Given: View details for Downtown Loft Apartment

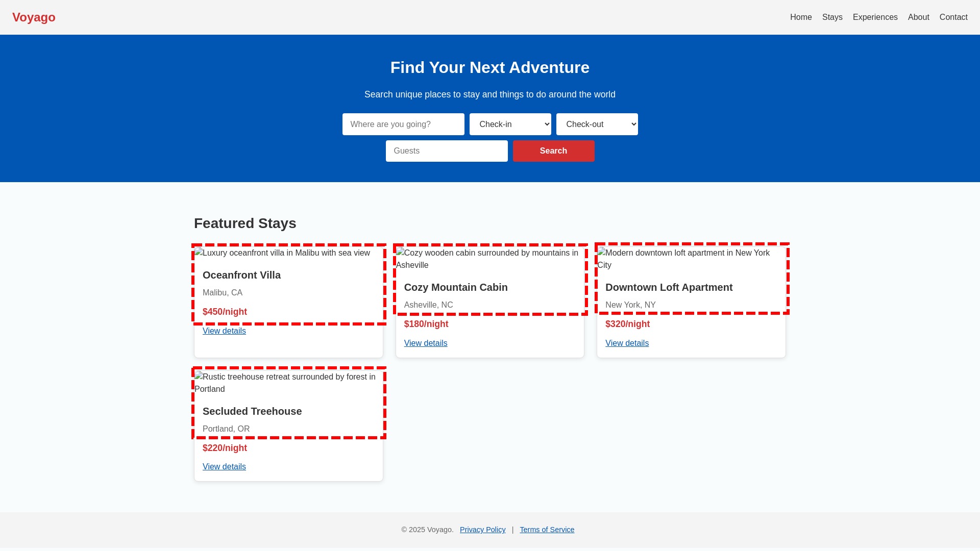Looking at the screenshot, I should [627, 343].
